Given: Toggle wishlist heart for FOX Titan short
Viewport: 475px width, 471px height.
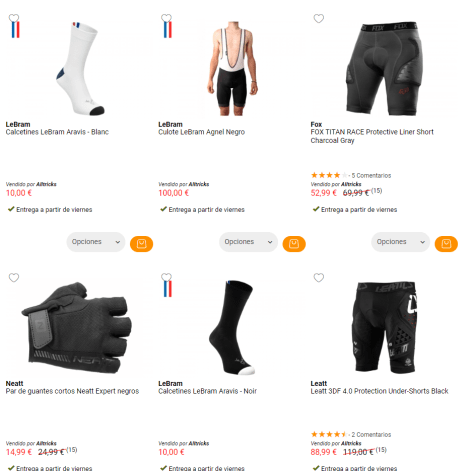Looking at the screenshot, I should point(319,18).
